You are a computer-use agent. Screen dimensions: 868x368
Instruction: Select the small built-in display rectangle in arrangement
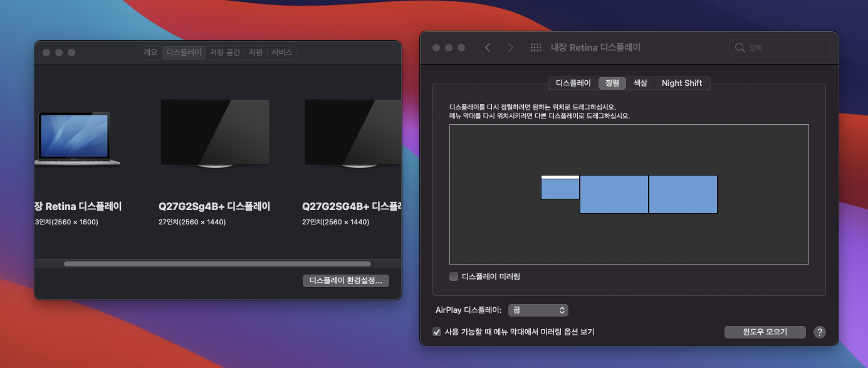[560, 189]
